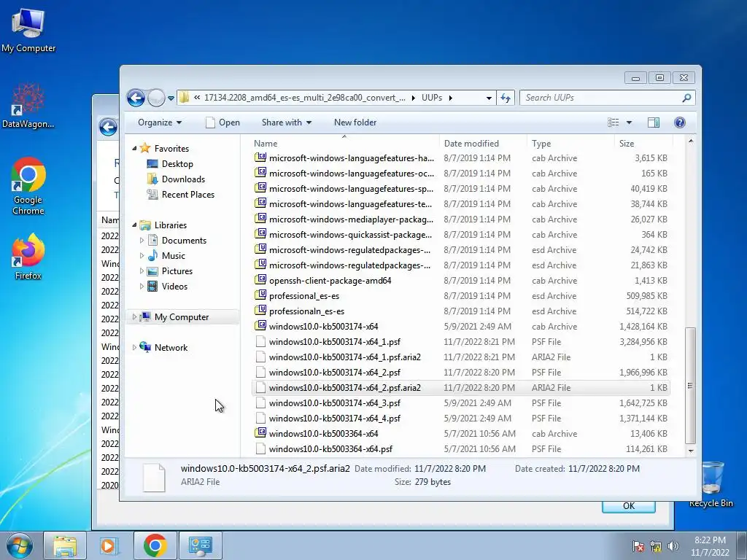747x560 pixels.
Task: Select Desktop in Favorites
Action: (x=177, y=164)
